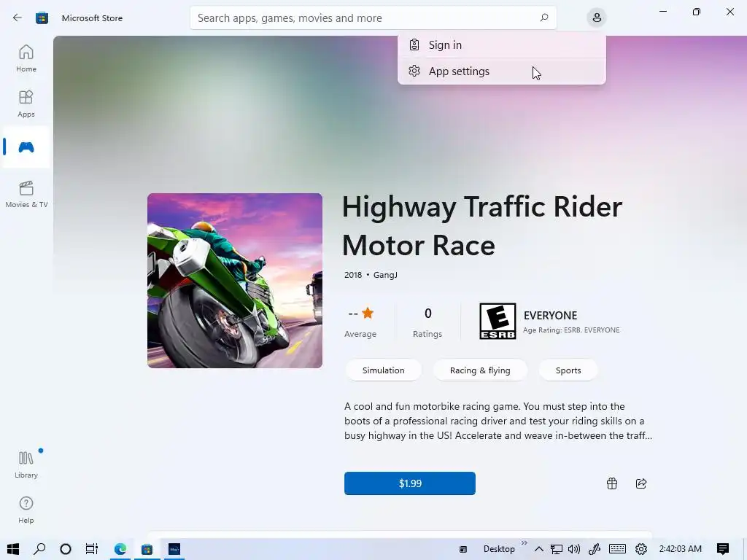Open the settings gear in system tray
The image size is (747, 560).
point(641,549)
